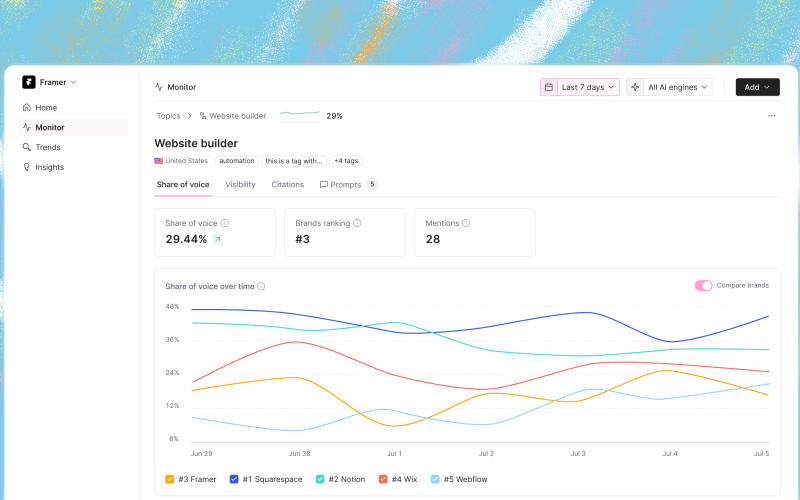Click the Brands ranking info icon
Screen dimensions: 800x500
click(x=357, y=223)
